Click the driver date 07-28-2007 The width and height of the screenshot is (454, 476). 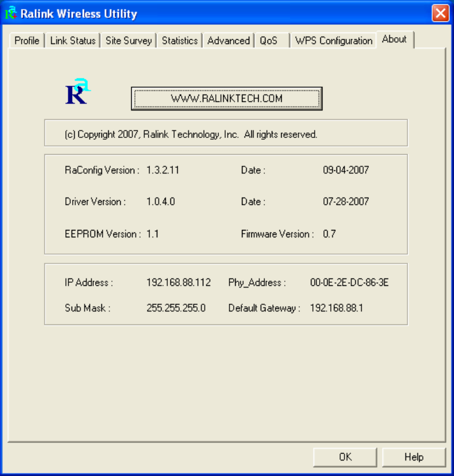[346, 201]
